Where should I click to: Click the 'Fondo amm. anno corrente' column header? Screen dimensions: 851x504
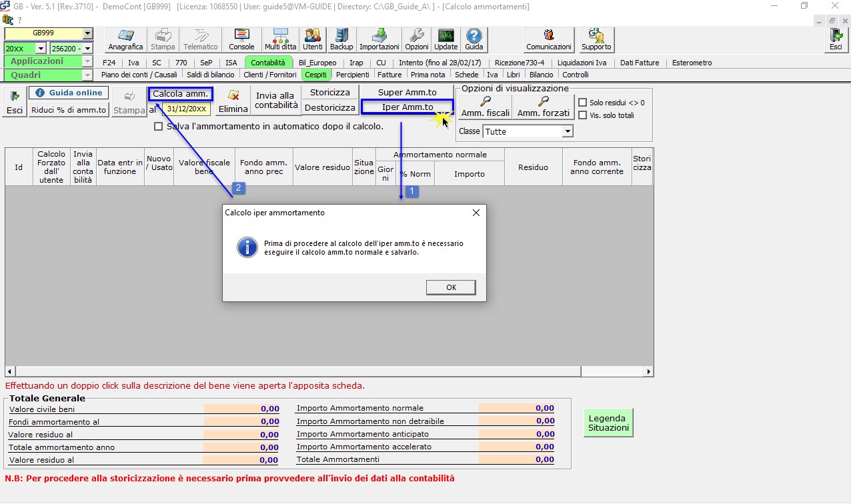point(597,167)
